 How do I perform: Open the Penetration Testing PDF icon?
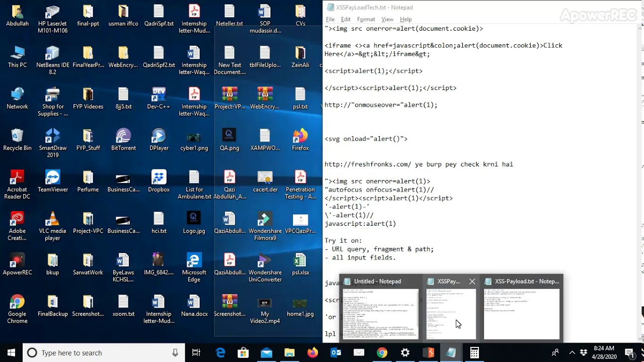point(300,185)
